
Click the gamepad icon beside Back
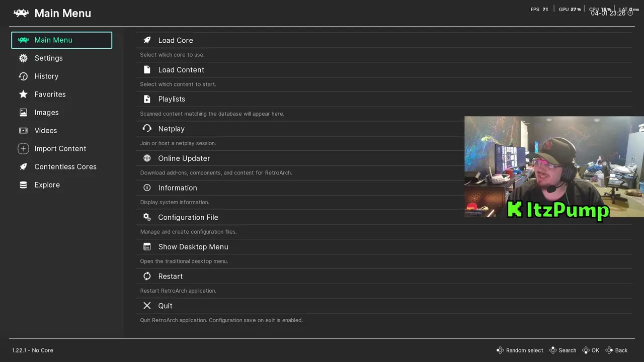click(609, 350)
